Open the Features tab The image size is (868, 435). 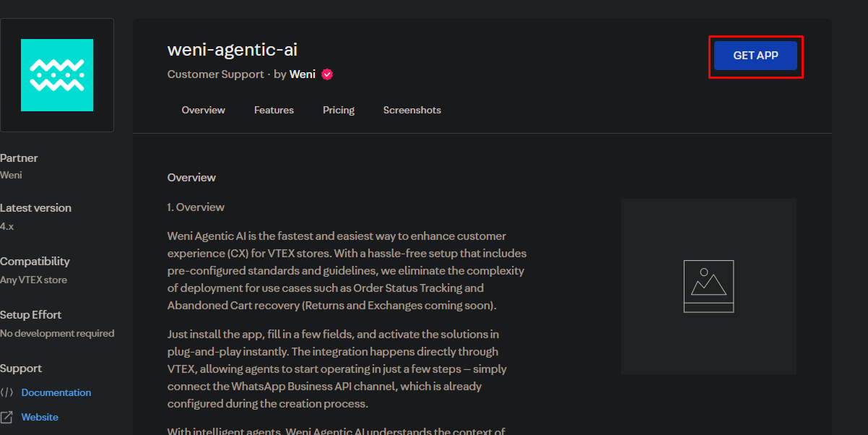point(274,111)
